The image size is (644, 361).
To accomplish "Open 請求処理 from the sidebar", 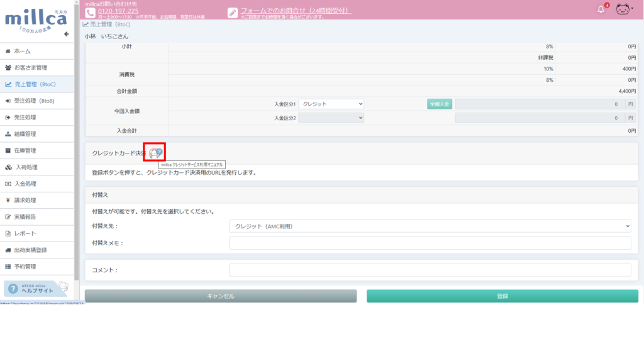I will [25, 200].
